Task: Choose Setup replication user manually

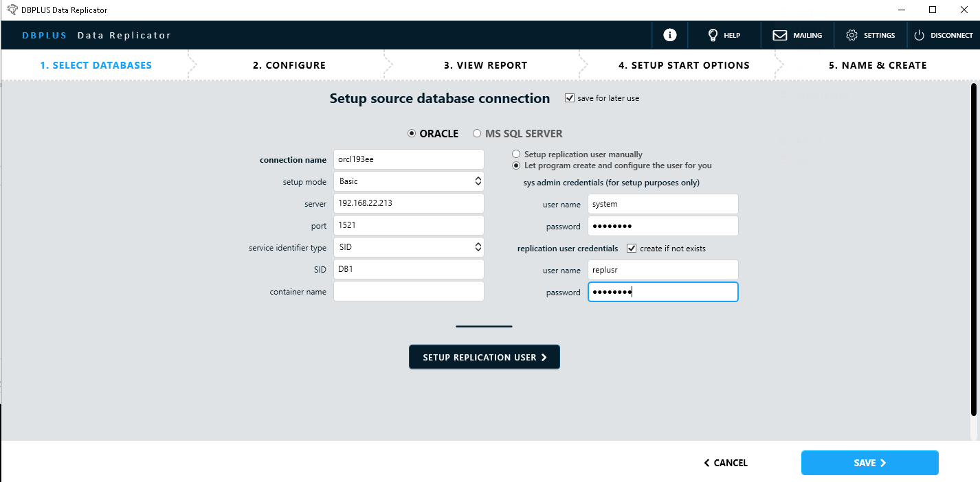Action: tap(516, 154)
